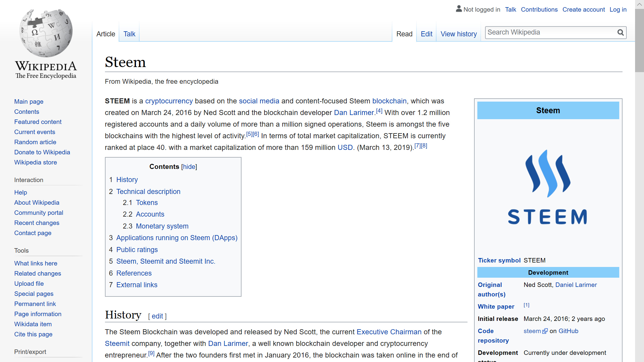The width and height of the screenshot is (644, 362).
Task: Jump to Steem, Steemit and Steemit Inc.
Action: [x=166, y=261]
